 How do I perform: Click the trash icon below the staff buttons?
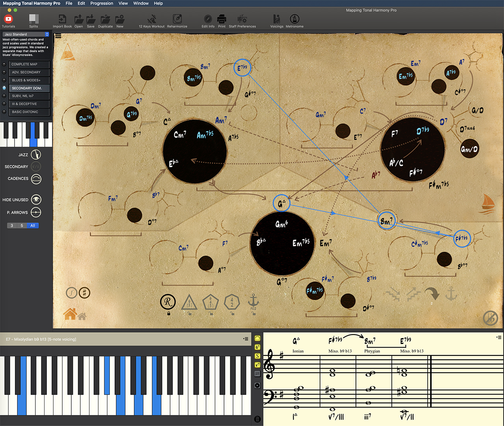pyautogui.click(x=258, y=419)
